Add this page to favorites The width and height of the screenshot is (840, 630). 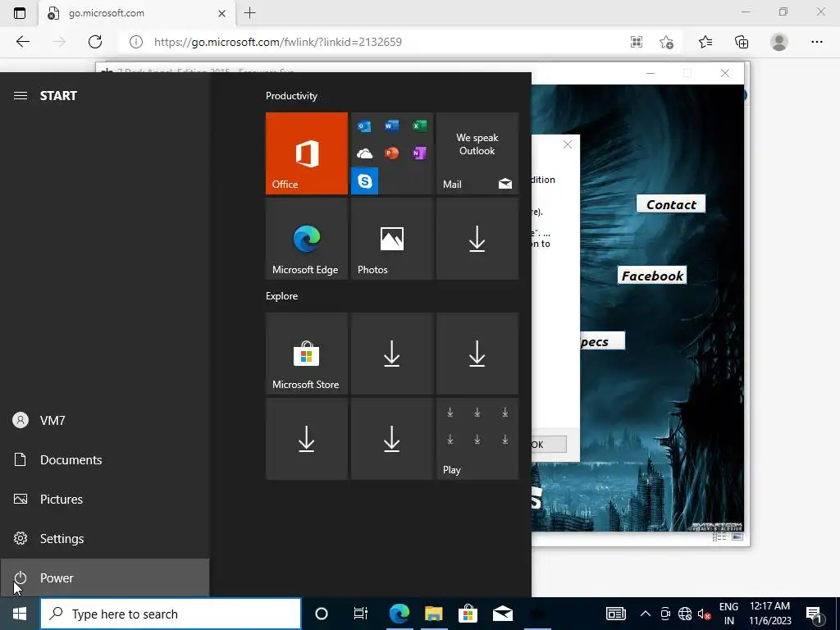pyautogui.click(x=666, y=42)
